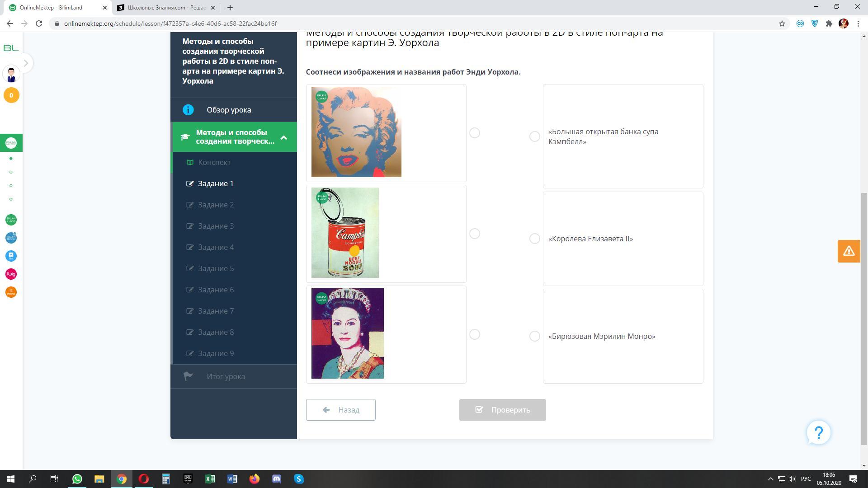Click the orange points badge showing 0
Viewport: 868px width, 488px height.
click(11, 95)
